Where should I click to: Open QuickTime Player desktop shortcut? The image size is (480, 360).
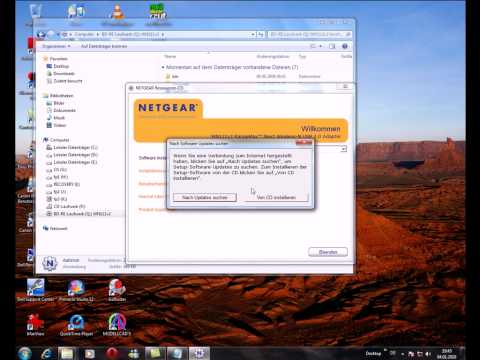[x=76, y=324]
